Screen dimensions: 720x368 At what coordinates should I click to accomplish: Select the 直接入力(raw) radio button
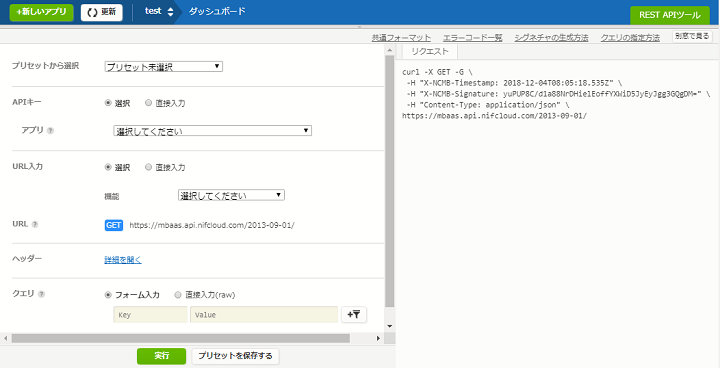178,295
